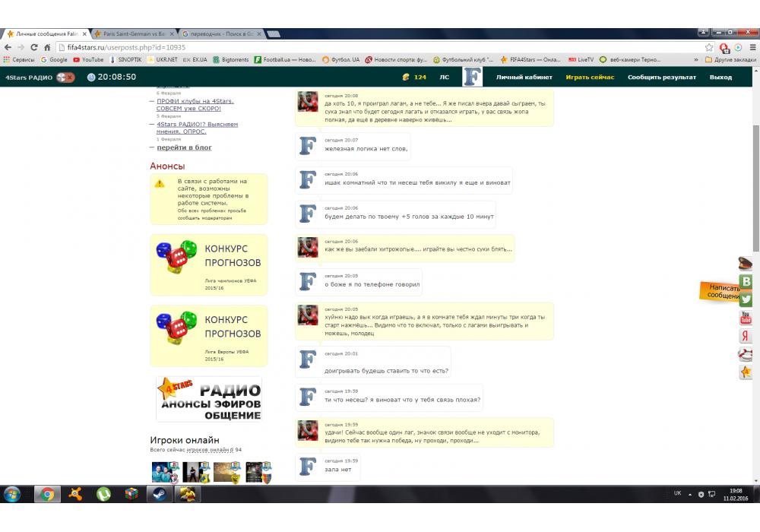Bookmark page with the star icon

pyautogui.click(x=709, y=46)
